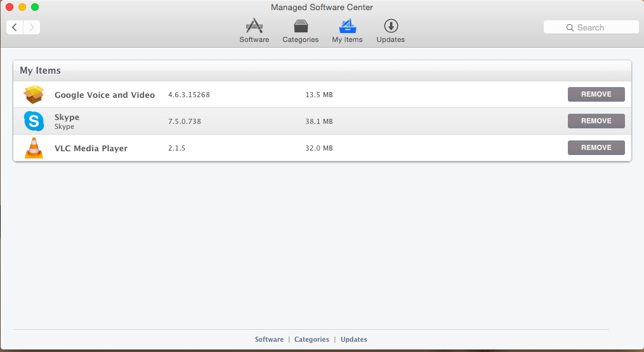Click the 38.1 MB size
The width and height of the screenshot is (644, 352).
(319, 121)
